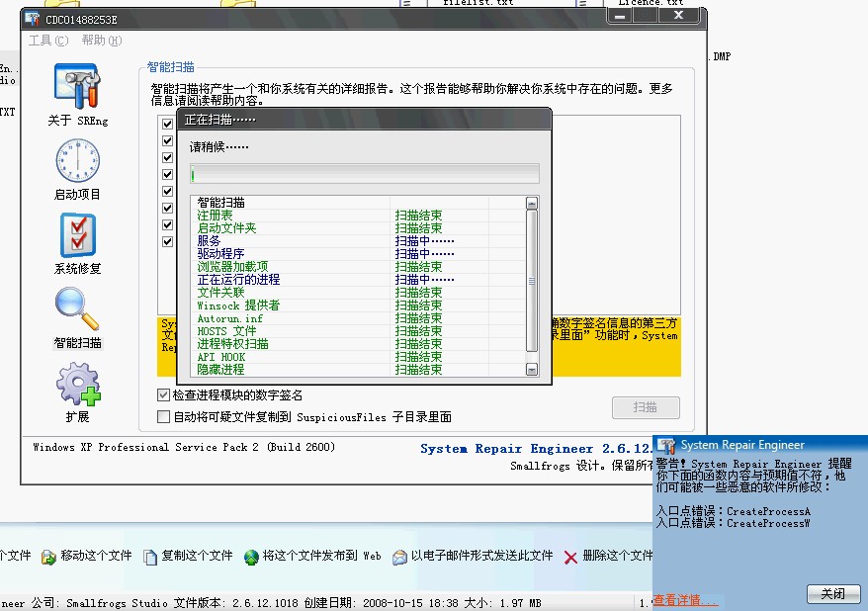Image resolution: width=868 pixels, height=611 pixels.
Task: Select the 注册表 scan row
Action: pos(358,216)
